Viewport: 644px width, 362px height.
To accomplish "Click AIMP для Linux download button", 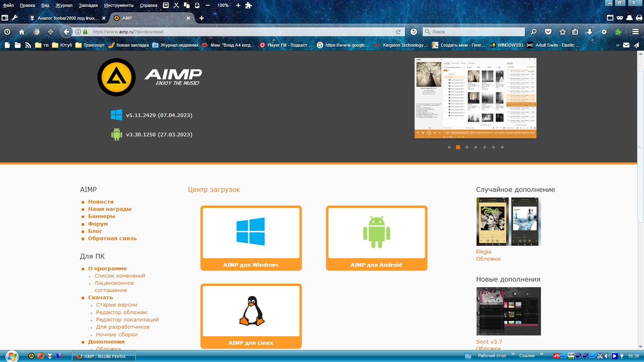I will (251, 316).
